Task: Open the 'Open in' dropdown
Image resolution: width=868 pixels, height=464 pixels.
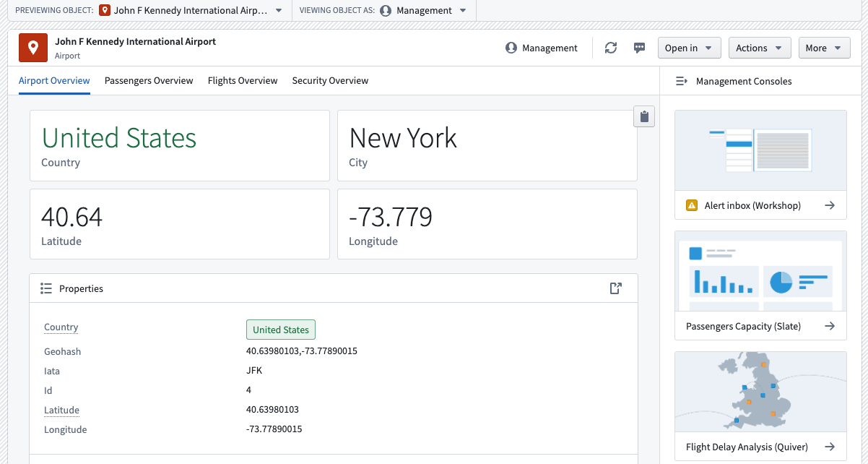Action: click(x=689, y=48)
